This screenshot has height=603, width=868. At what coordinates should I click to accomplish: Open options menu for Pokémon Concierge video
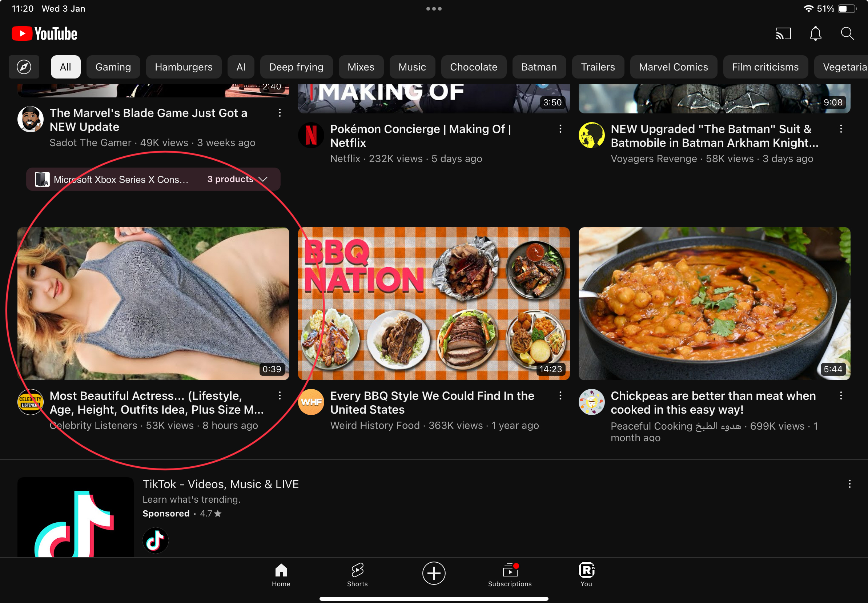560,129
